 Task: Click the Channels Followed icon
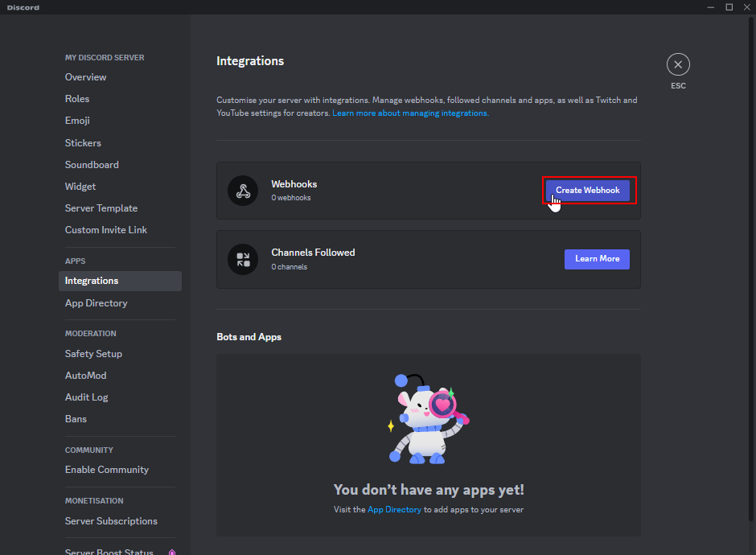[x=243, y=260]
